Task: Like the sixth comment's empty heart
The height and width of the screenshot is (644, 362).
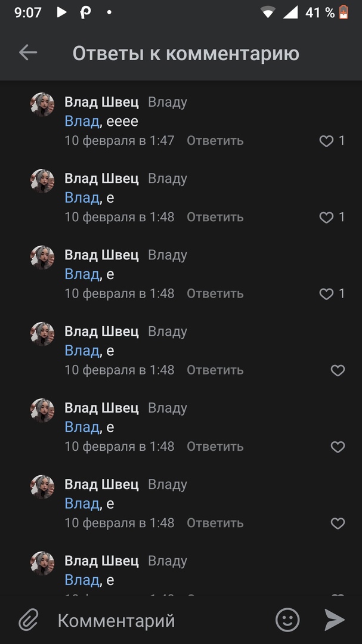Action: (x=338, y=523)
